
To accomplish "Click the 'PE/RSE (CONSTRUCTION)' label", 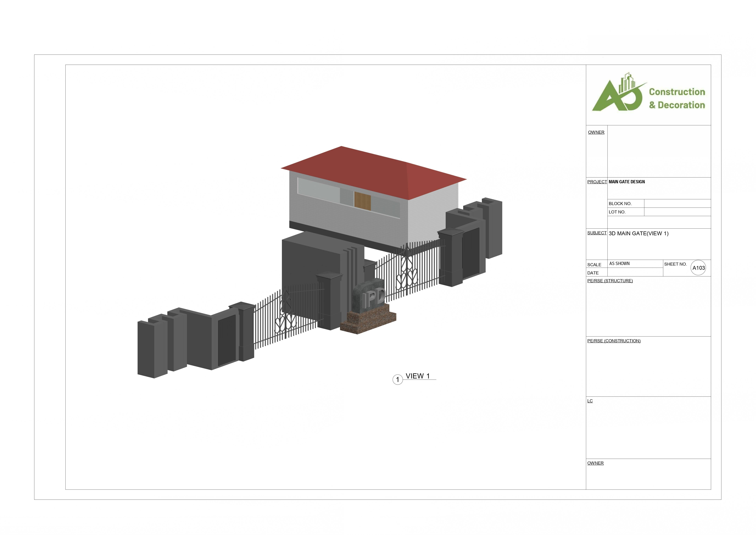I will 614,341.
